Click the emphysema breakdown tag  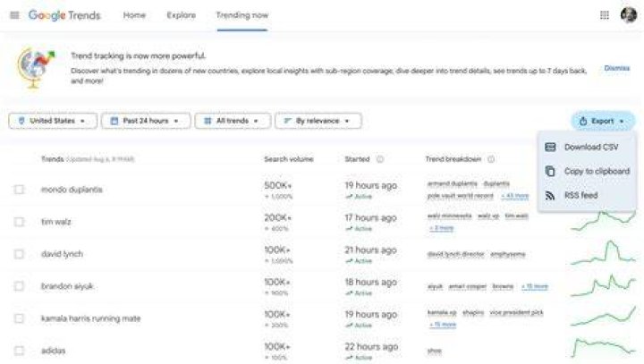pyautogui.click(x=508, y=254)
